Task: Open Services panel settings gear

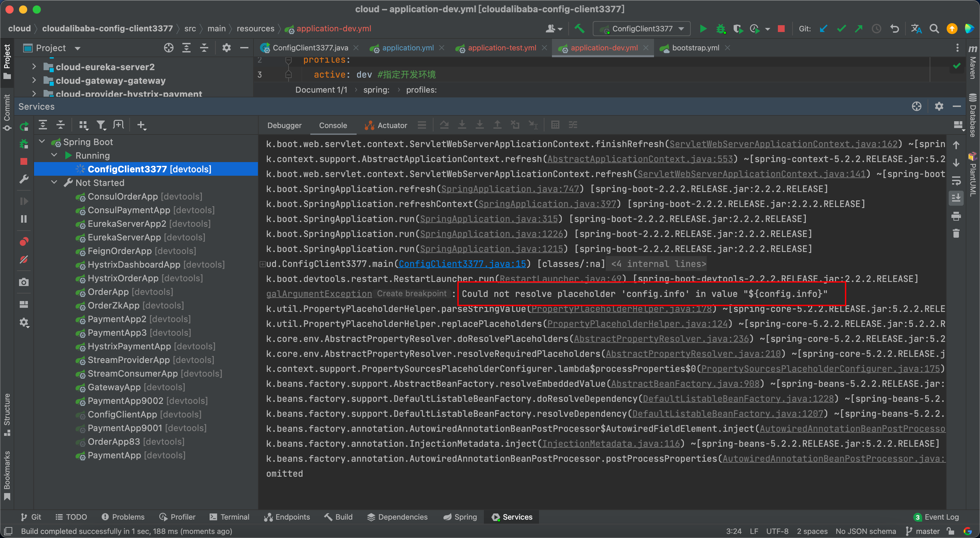Action: tap(939, 106)
